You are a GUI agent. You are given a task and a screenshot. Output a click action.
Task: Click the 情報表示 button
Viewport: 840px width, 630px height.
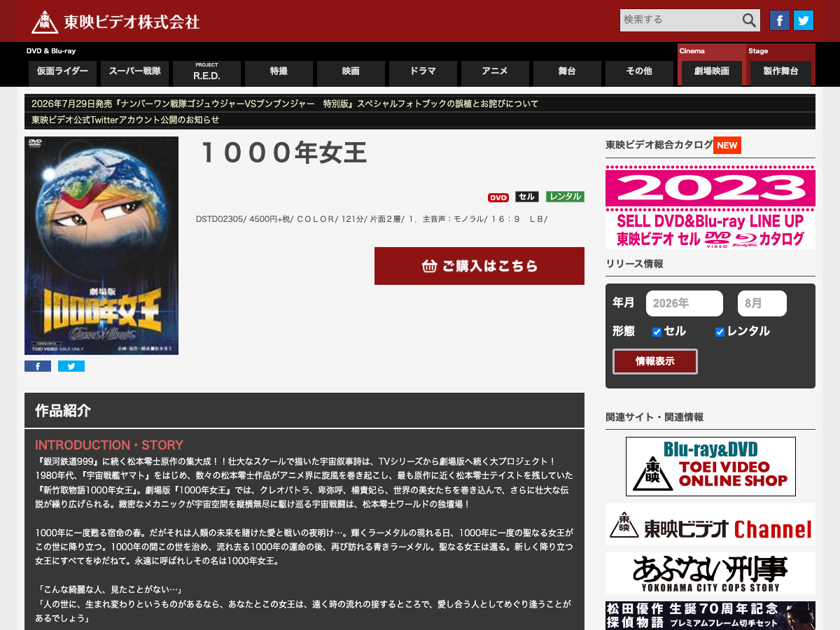(655, 362)
